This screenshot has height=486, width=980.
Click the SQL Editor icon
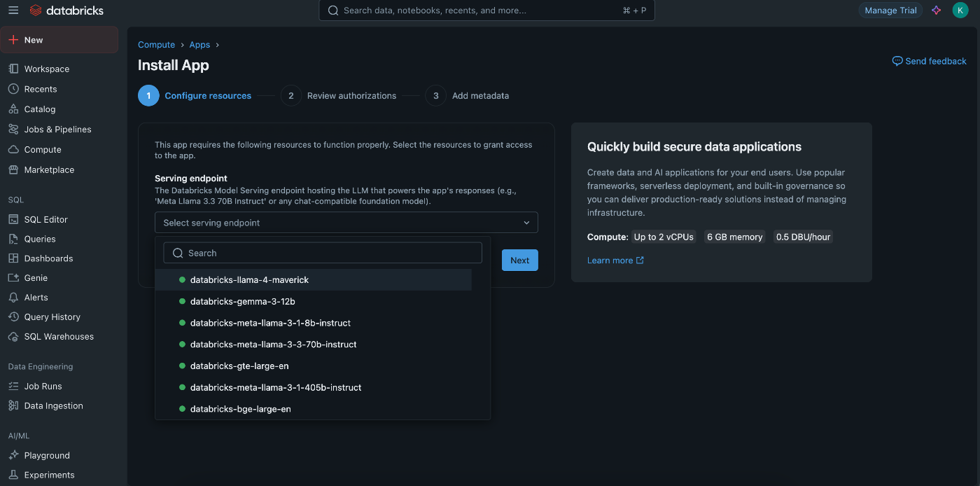coord(13,219)
